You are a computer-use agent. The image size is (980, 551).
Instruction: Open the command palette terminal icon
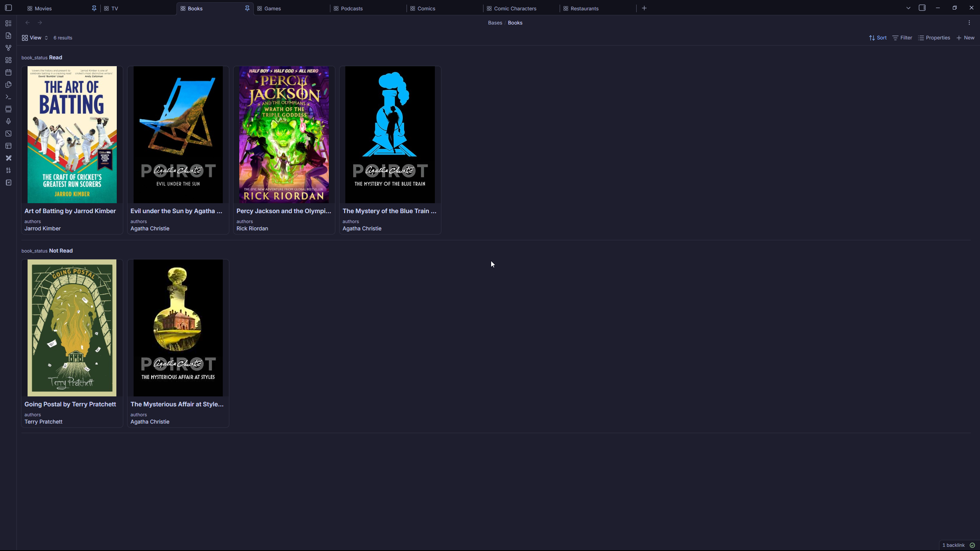click(8, 97)
